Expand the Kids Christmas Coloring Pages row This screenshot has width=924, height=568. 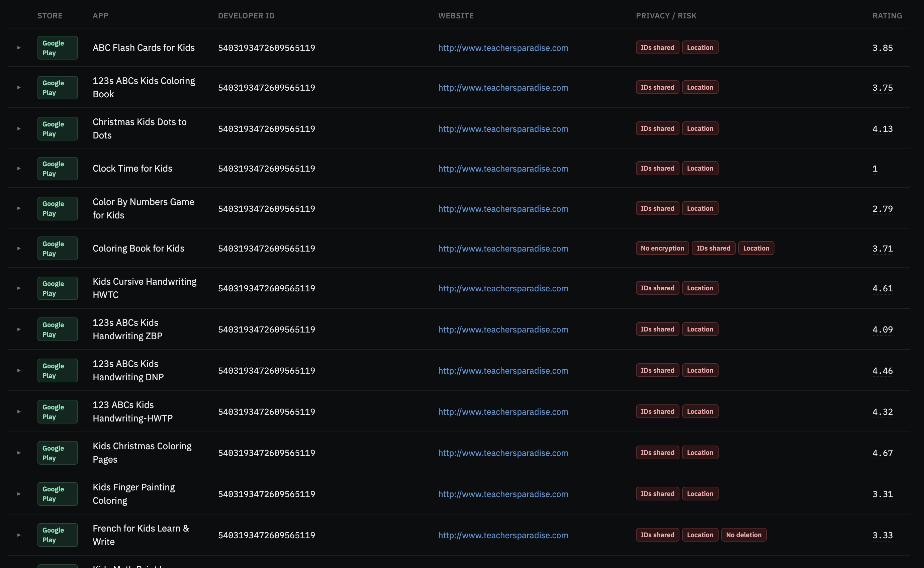pos(19,453)
